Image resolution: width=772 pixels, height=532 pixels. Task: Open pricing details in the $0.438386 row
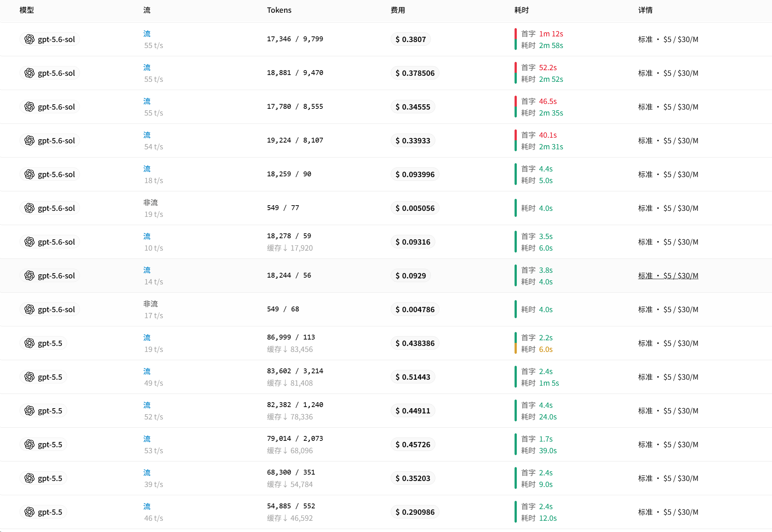point(668,343)
